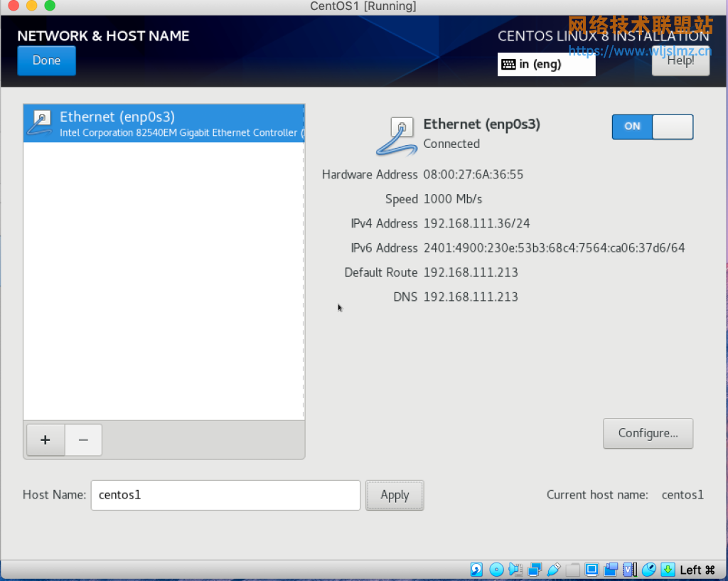Select the Ethernet (enp0s3) interface entry
This screenshot has height=581, width=728.
point(164,123)
